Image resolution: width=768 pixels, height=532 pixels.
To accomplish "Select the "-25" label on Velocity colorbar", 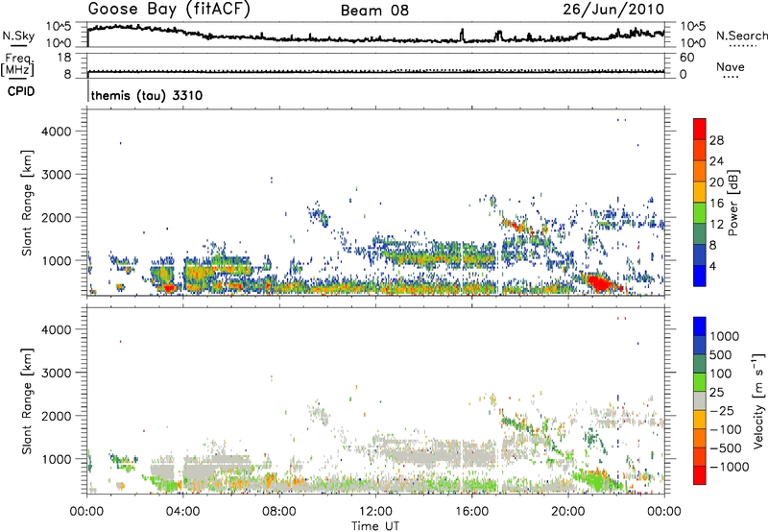I will coord(722,410).
